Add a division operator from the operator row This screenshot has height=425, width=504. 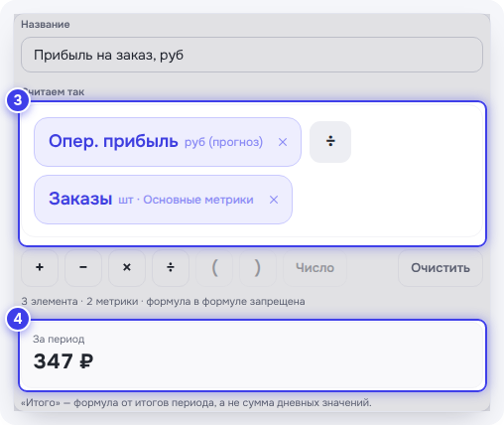[171, 267]
